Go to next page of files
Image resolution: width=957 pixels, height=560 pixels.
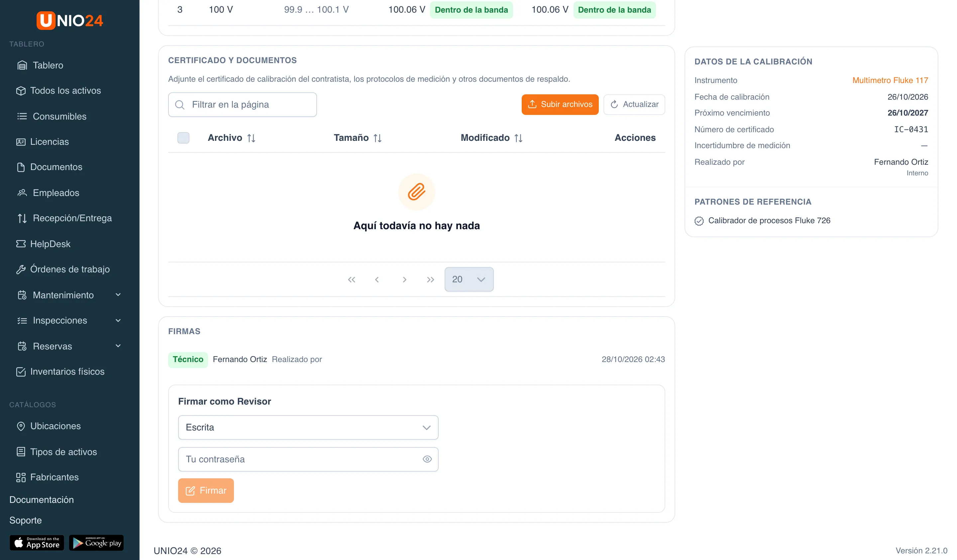405,280
